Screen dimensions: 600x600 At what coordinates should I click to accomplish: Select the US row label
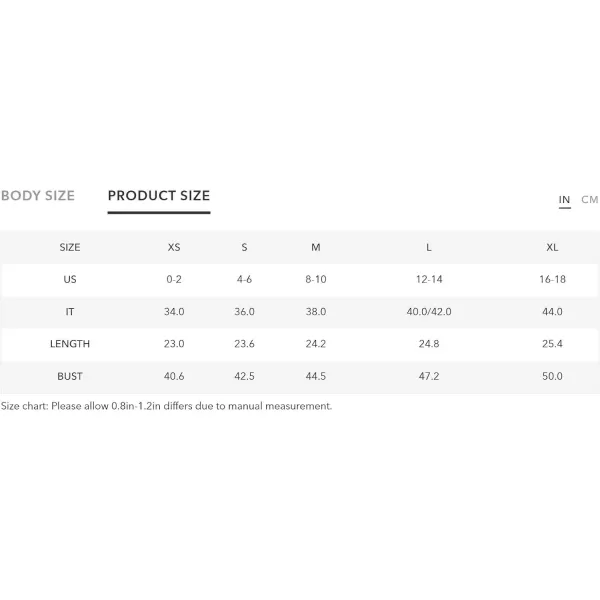(70, 279)
